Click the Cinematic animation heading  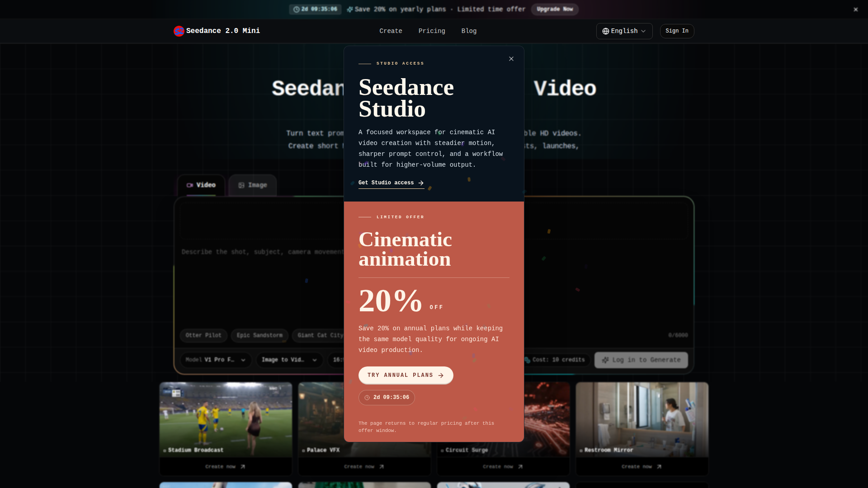[405, 249]
